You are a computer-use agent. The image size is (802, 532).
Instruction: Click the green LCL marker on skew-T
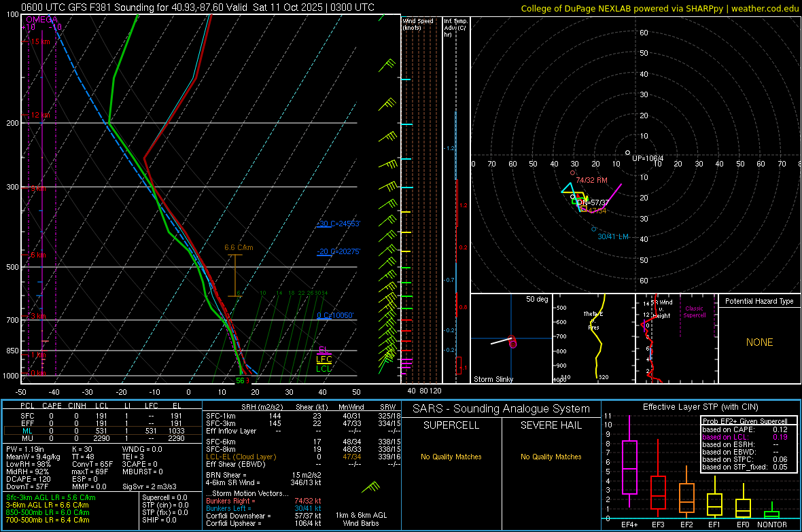coord(324,369)
